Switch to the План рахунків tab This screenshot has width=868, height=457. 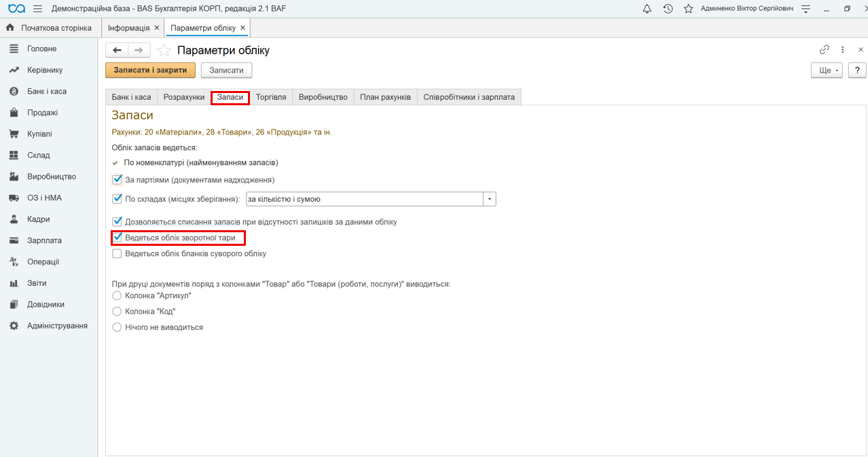pos(385,97)
